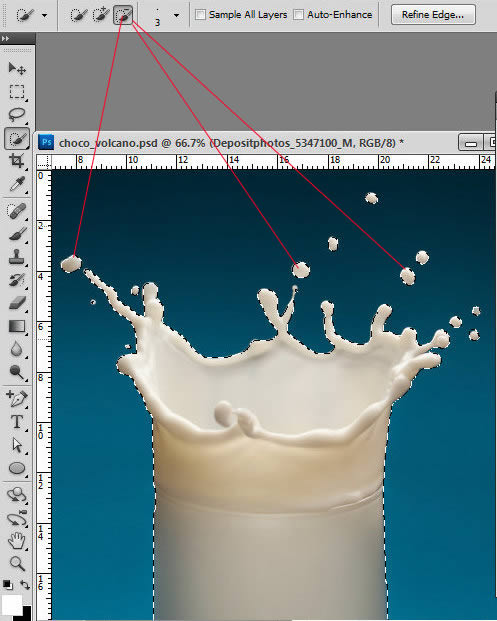Select the Horizontal Type tool
497x621 pixels.
(17, 422)
